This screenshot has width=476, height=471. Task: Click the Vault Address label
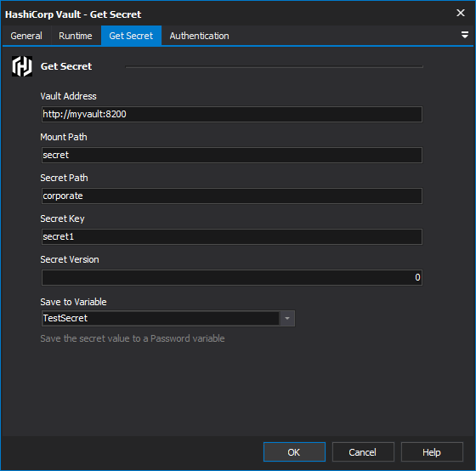(x=68, y=96)
